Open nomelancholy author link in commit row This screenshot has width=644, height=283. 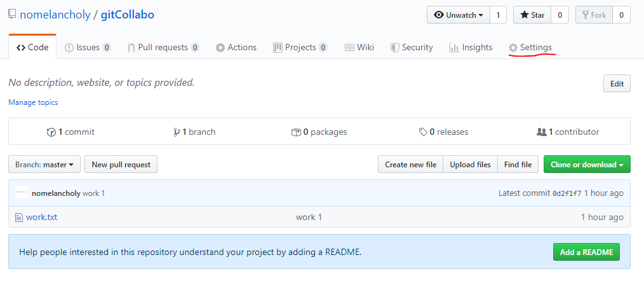click(56, 193)
